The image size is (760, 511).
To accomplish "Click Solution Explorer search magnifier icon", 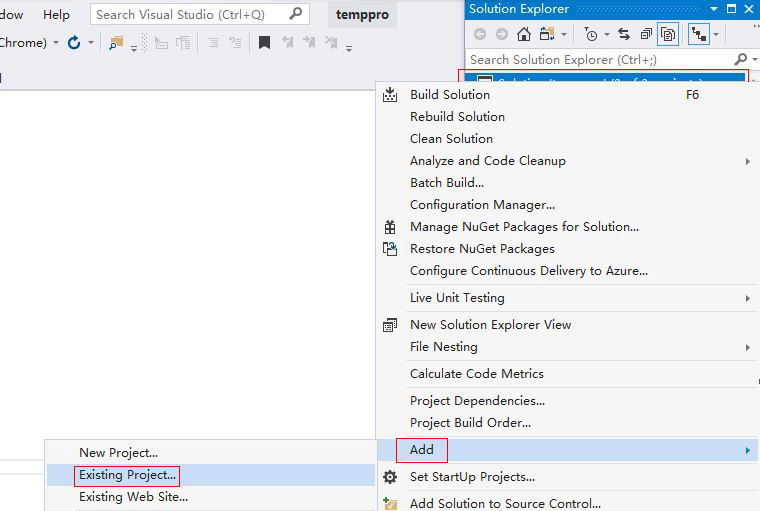I will pyautogui.click(x=741, y=59).
